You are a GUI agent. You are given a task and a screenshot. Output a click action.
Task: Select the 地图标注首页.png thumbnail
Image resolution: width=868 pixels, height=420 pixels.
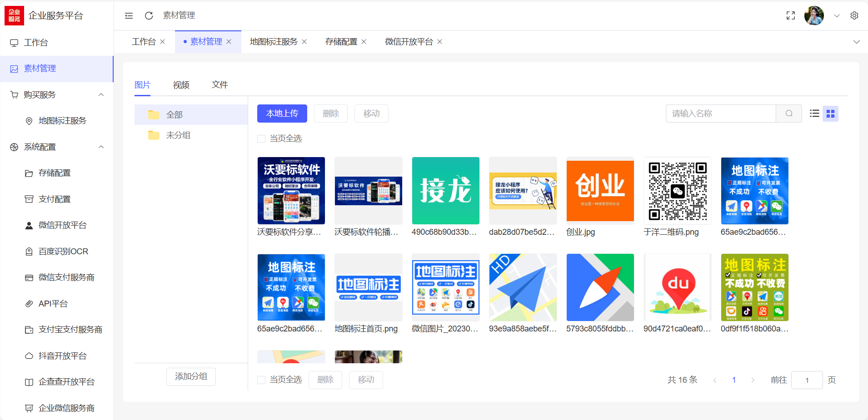369,287
